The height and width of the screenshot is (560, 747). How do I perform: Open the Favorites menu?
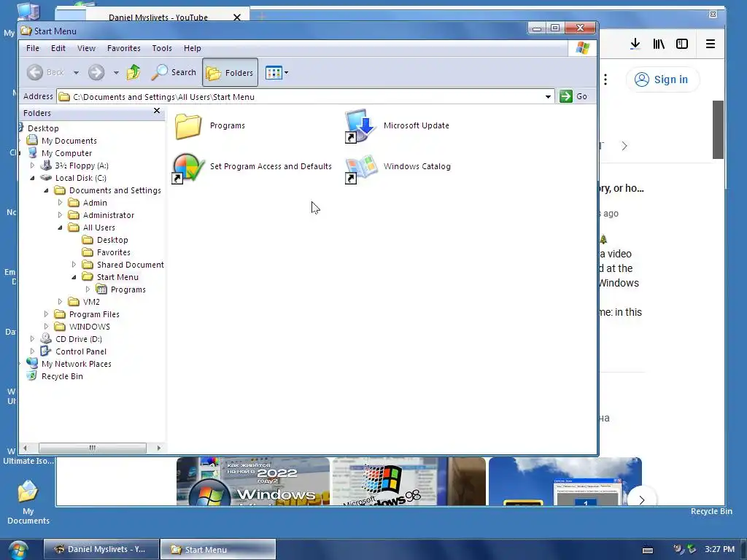[x=124, y=48]
